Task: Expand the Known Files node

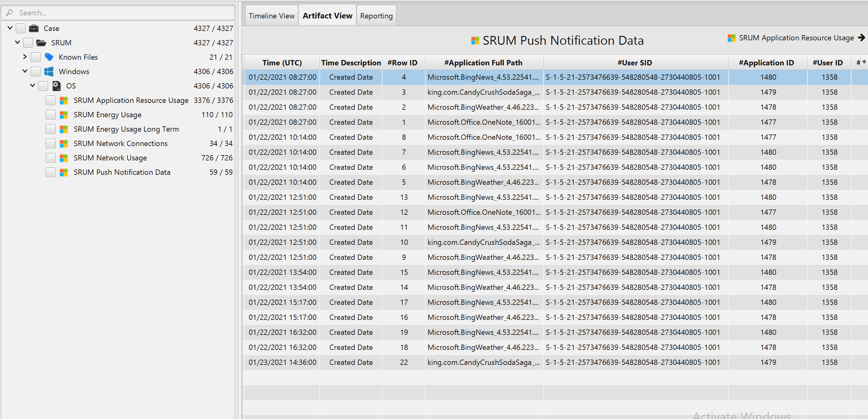Action: pyautogui.click(x=25, y=57)
